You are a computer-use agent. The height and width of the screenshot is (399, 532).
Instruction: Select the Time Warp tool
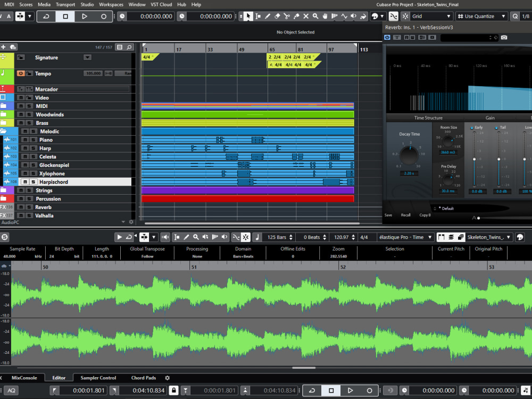(x=335, y=16)
